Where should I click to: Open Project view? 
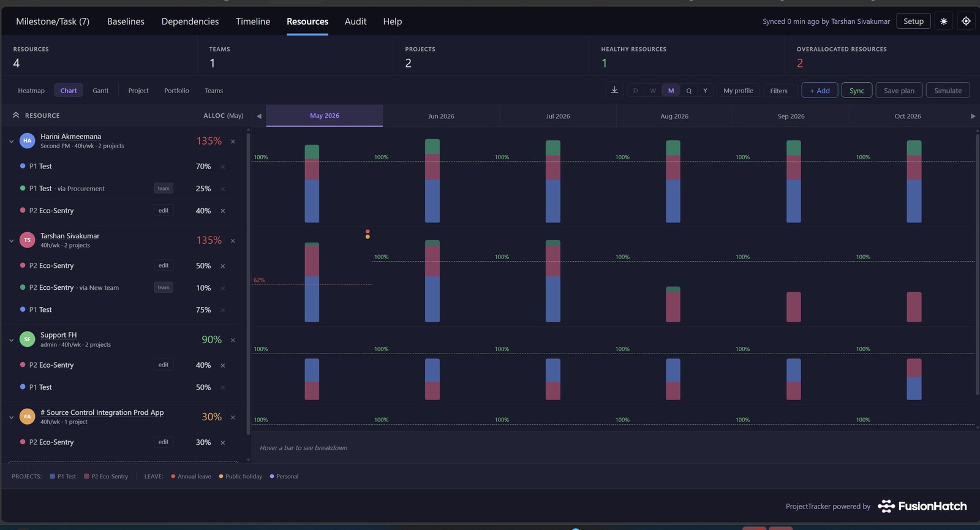(138, 91)
